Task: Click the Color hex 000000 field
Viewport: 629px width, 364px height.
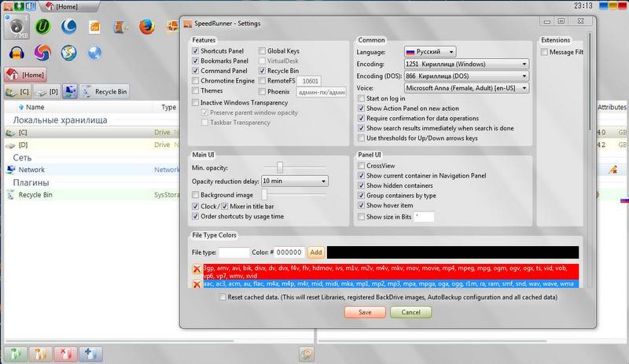Action: 289,252
